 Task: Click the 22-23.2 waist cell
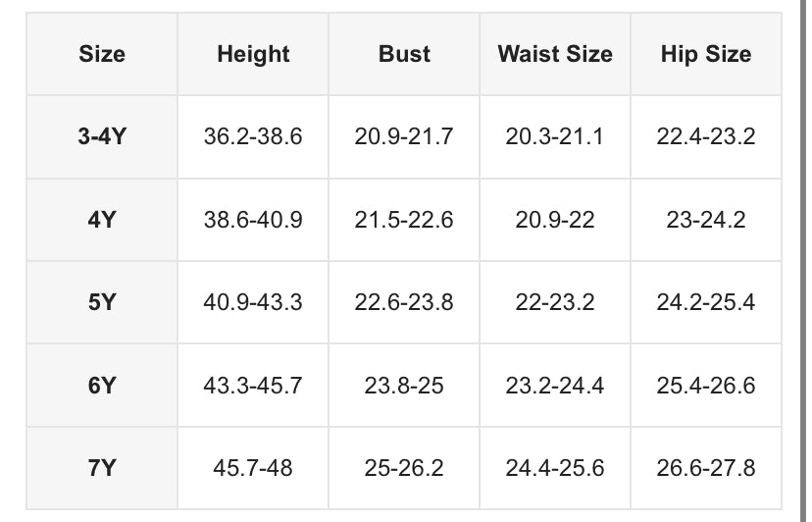tap(555, 302)
